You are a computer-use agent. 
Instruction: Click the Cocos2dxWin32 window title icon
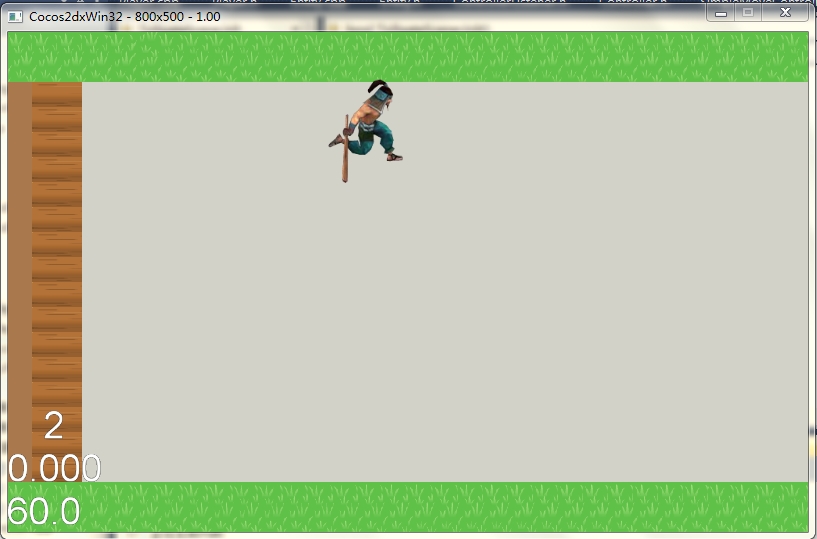(16, 17)
